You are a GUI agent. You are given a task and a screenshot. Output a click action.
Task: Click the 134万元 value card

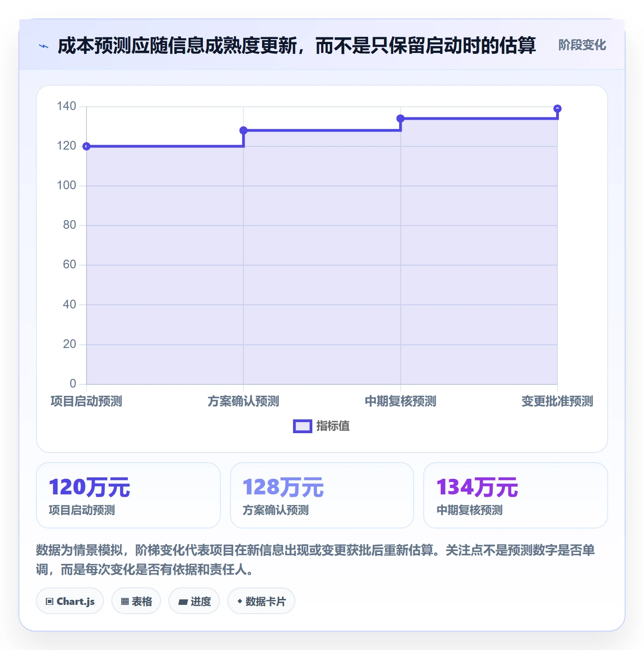click(x=516, y=495)
